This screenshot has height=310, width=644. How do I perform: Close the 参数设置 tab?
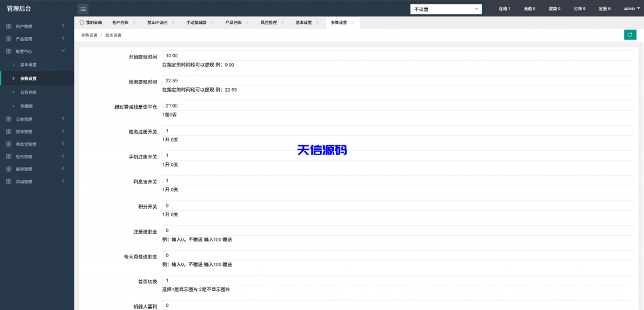tap(353, 22)
